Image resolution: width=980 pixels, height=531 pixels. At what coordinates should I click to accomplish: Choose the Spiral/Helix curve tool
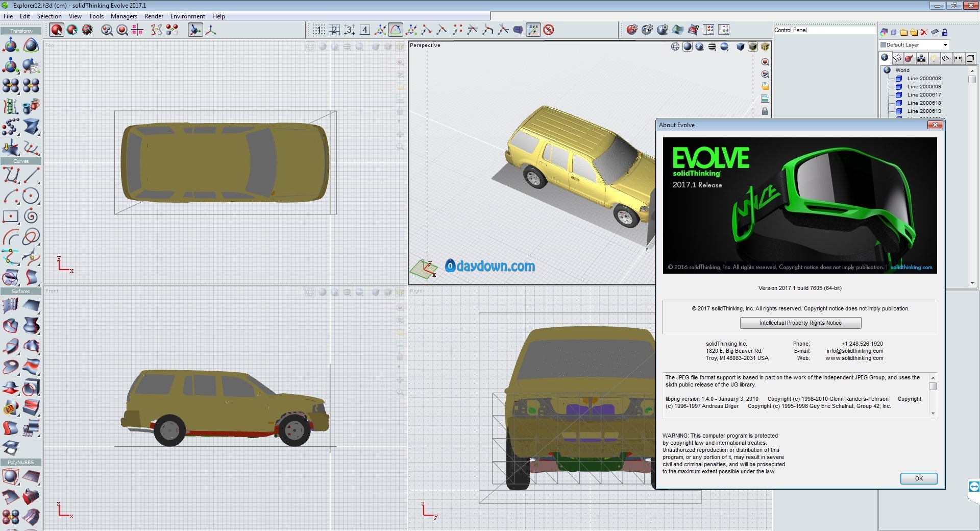coord(31,216)
